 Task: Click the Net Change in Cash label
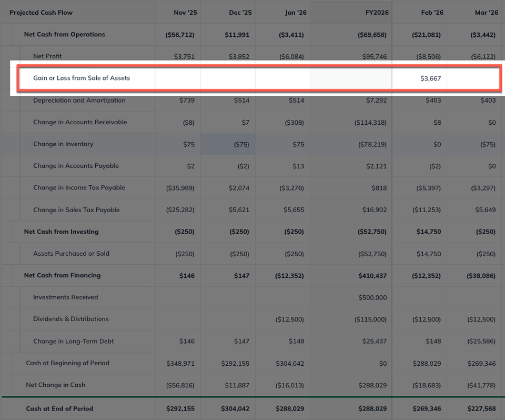pos(56,385)
